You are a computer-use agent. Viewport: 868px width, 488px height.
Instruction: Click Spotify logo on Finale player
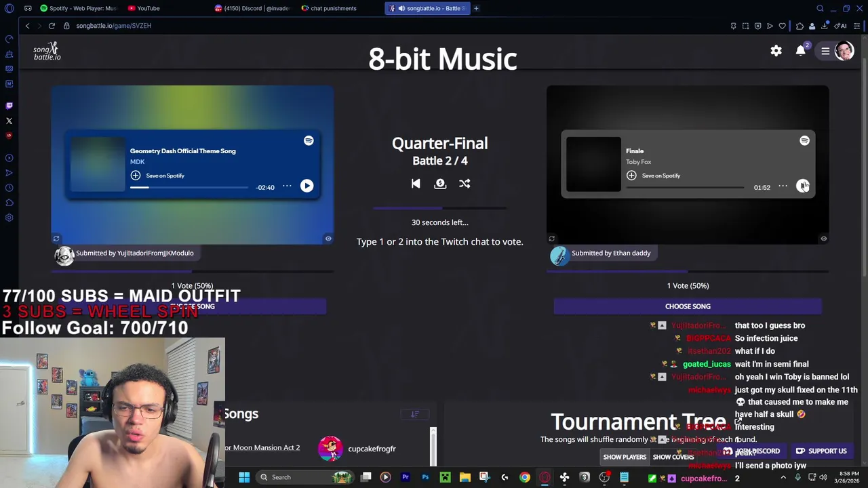coord(804,140)
